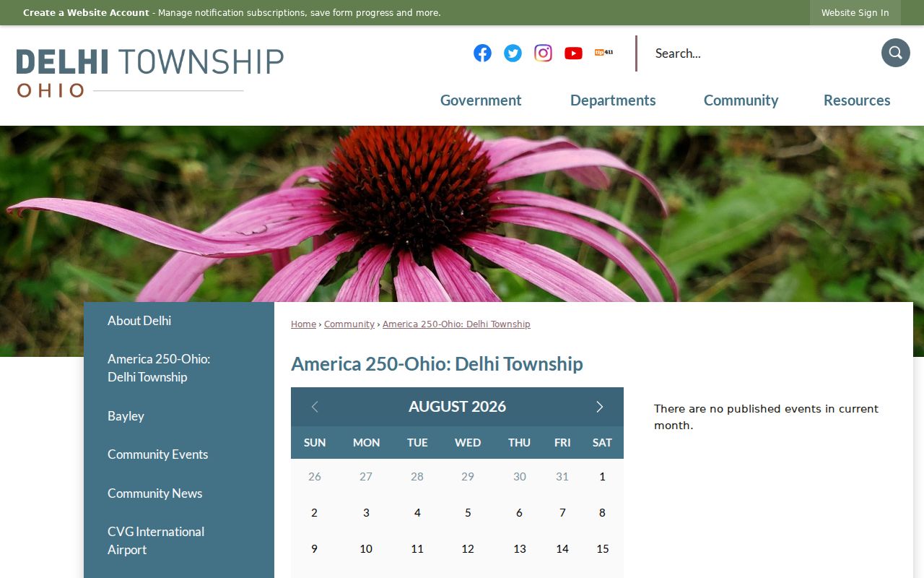Go to previous month in calendar

[x=315, y=407]
